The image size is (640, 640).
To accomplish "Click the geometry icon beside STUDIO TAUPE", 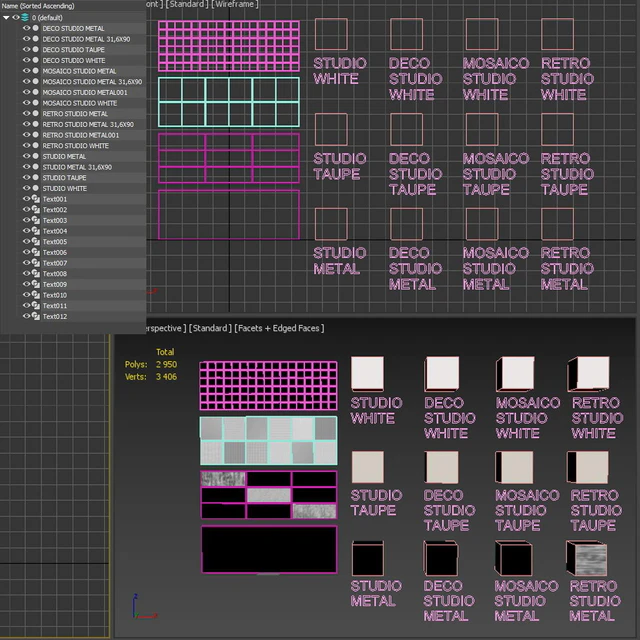I will pyautogui.click(x=36, y=178).
